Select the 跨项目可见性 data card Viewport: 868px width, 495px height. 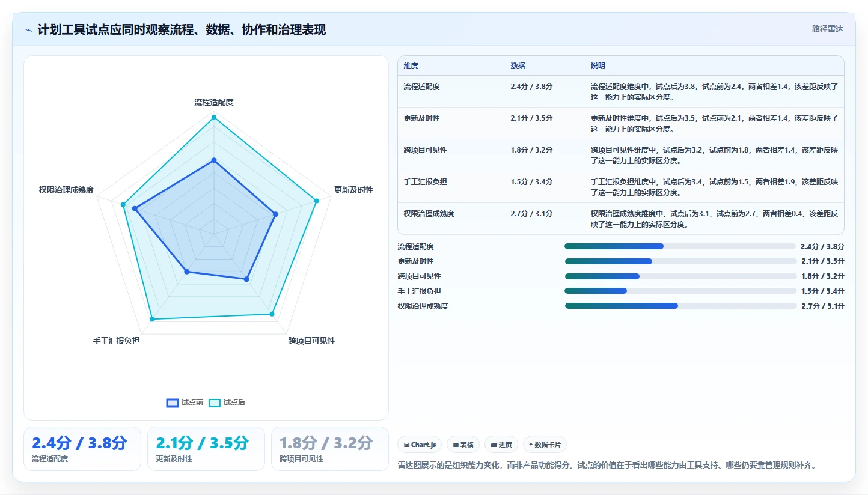[x=330, y=449]
